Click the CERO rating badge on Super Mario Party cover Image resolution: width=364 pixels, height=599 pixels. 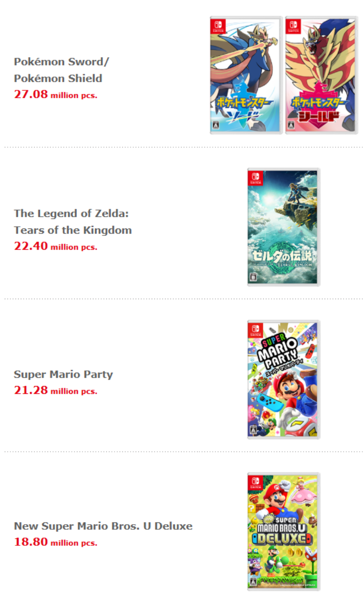click(x=252, y=431)
